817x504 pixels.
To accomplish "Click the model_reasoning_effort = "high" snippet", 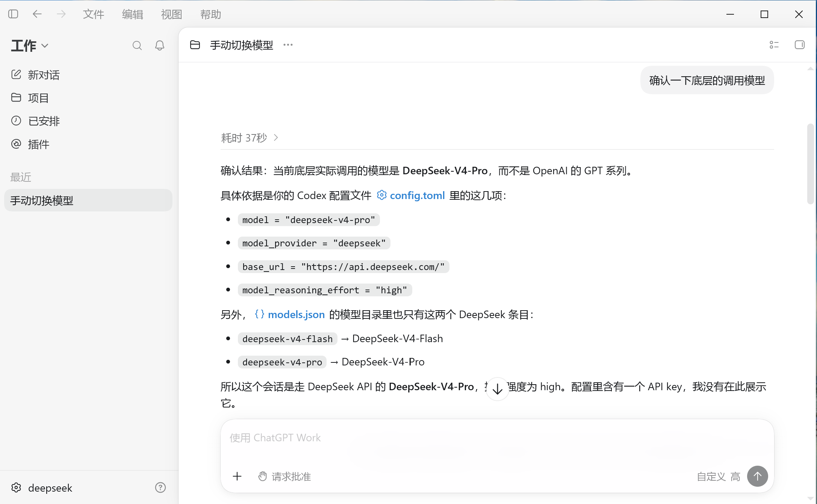I will click(x=325, y=290).
